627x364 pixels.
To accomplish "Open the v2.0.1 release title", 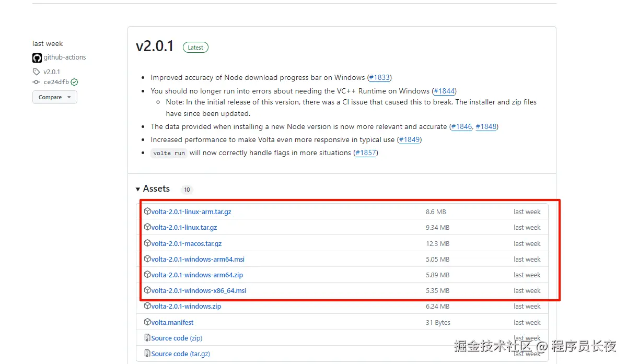I will [x=155, y=46].
